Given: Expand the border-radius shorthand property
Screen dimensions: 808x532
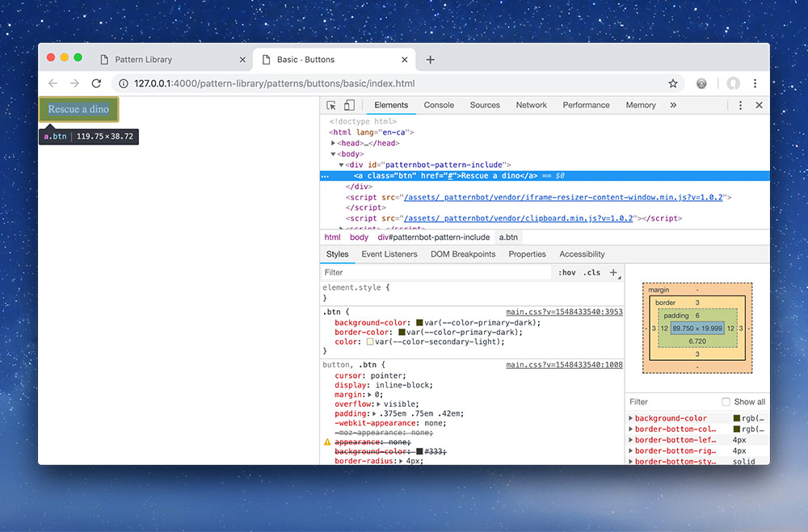Looking at the screenshot, I should click(x=401, y=461).
